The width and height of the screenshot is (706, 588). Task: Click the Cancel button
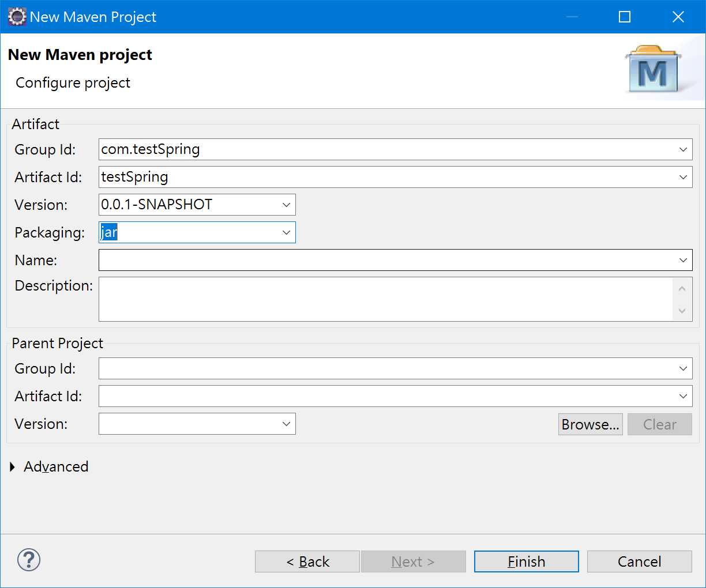[x=639, y=561]
